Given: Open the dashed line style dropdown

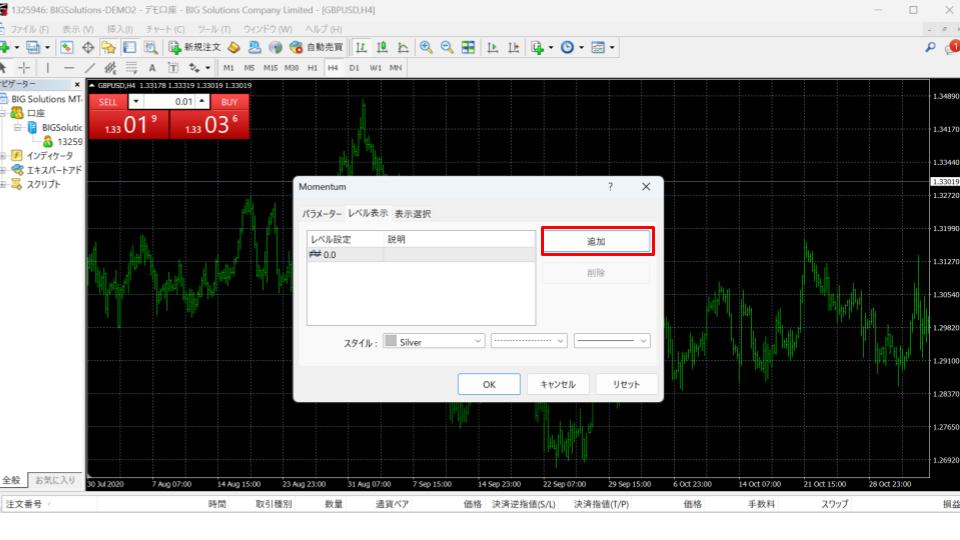Looking at the screenshot, I should pyautogui.click(x=529, y=341).
